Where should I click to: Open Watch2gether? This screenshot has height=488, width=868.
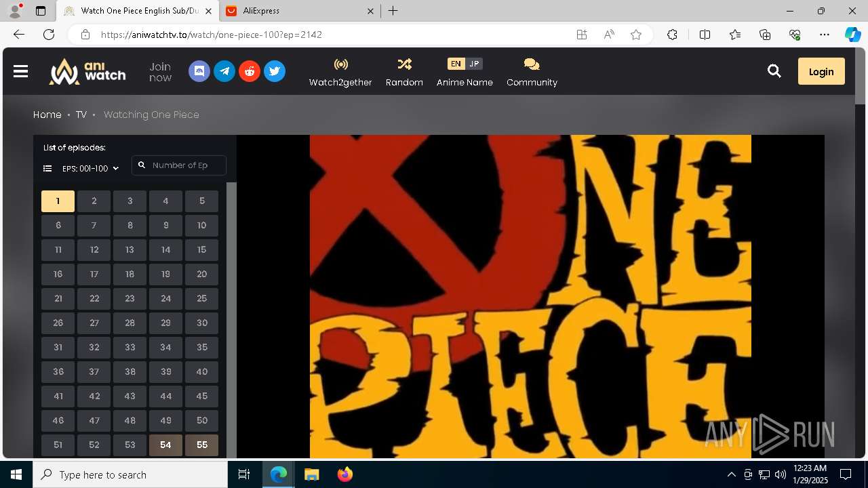[x=340, y=73]
